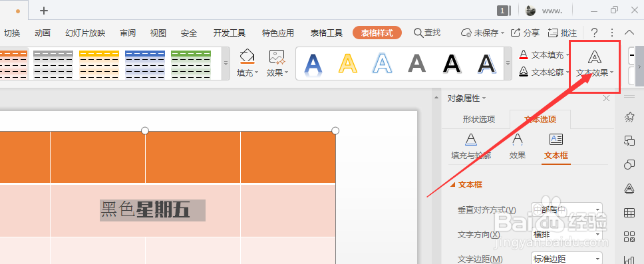Open the 文字方向 dropdown showing 横排

click(x=566, y=235)
